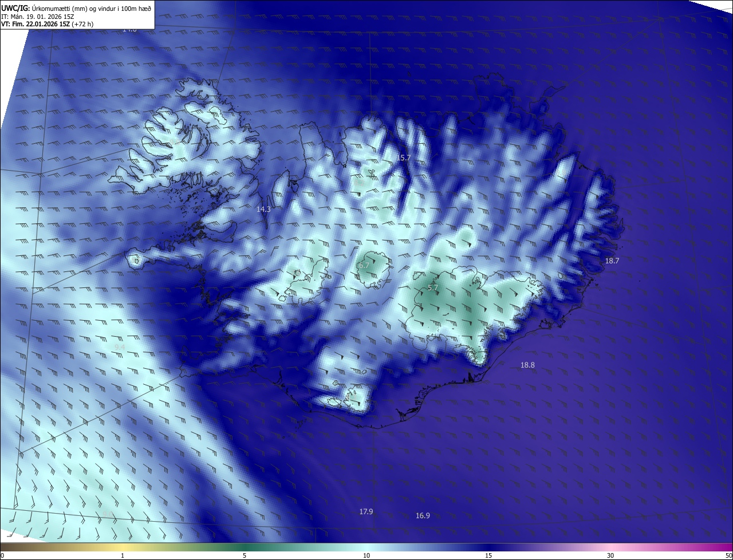
Task: Click the 0 tick label on the color scale
Action: [3, 555]
